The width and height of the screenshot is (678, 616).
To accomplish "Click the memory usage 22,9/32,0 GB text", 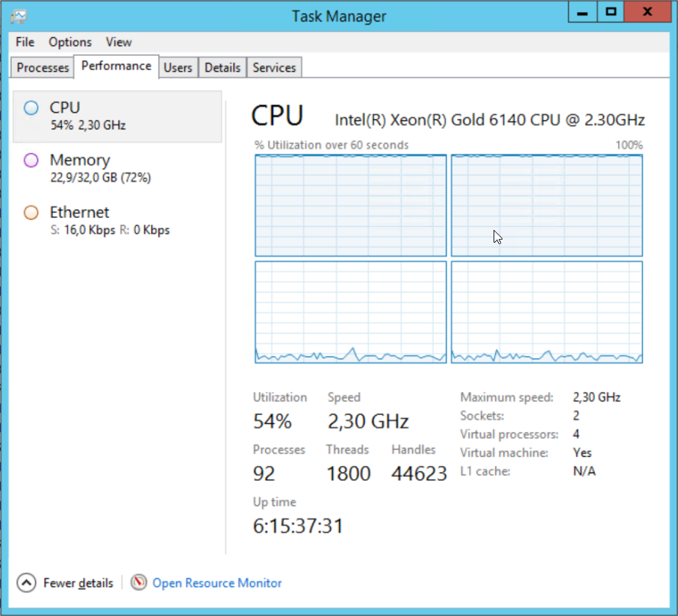I will coord(100,178).
